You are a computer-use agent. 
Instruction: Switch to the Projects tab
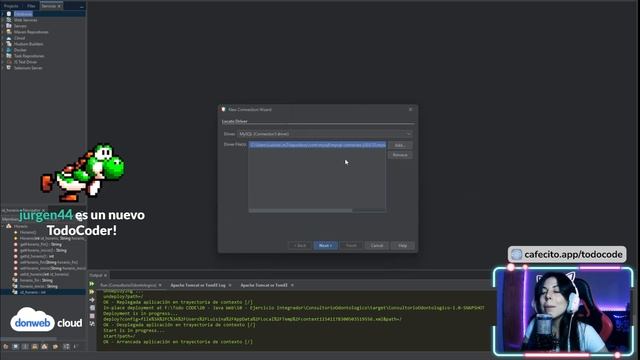click(x=11, y=6)
